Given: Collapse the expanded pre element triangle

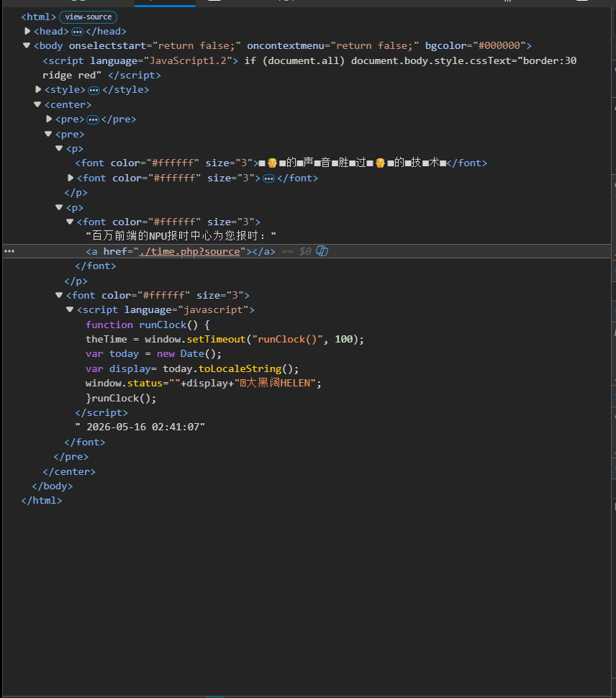Looking at the screenshot, I should [x=48, y=134].
